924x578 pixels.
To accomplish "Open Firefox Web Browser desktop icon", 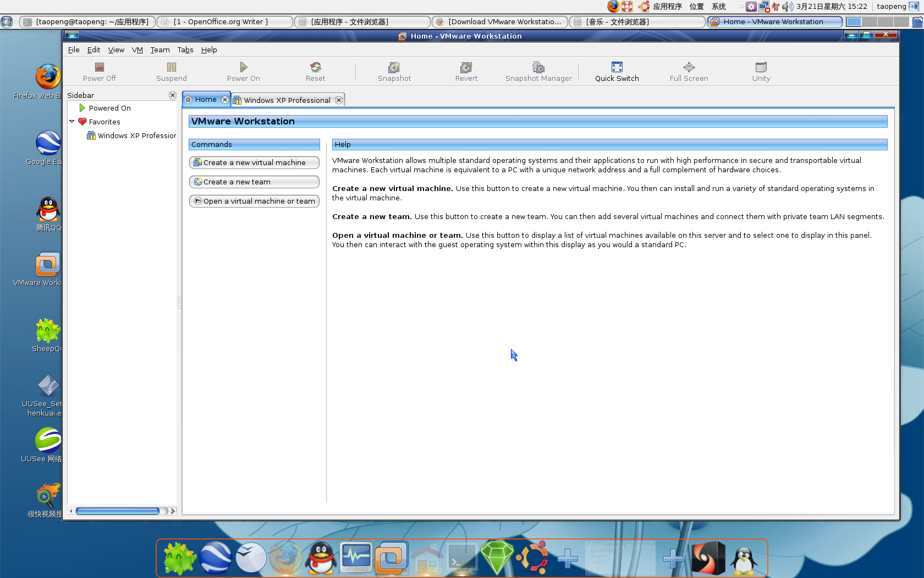I will pos(47,77).
